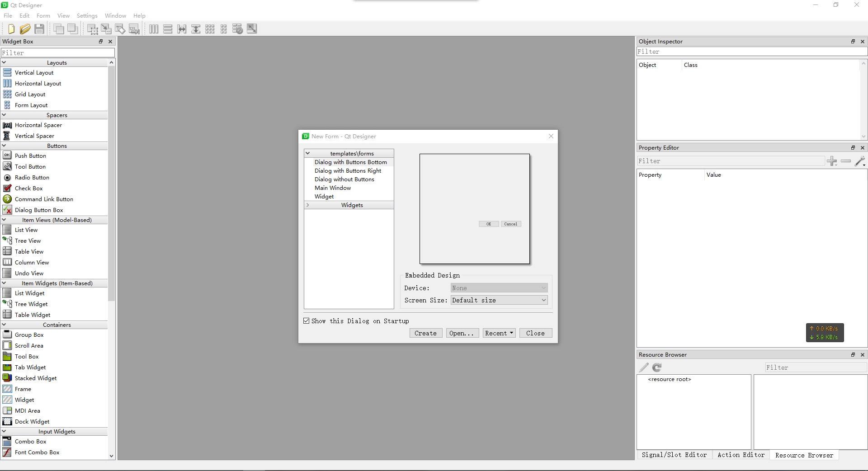Open the File menu
The image size is (868, 471).
8,15
